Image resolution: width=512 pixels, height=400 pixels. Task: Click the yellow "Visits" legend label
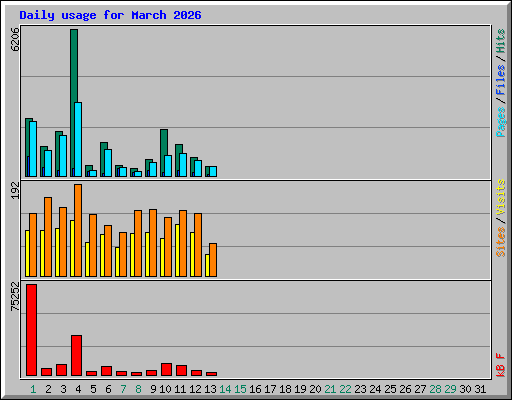[501, 197]
